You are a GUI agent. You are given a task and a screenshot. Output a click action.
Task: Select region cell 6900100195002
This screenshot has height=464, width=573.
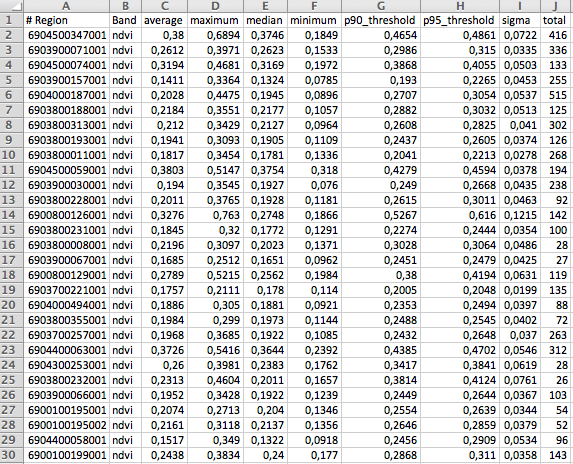tap(67, 425)
